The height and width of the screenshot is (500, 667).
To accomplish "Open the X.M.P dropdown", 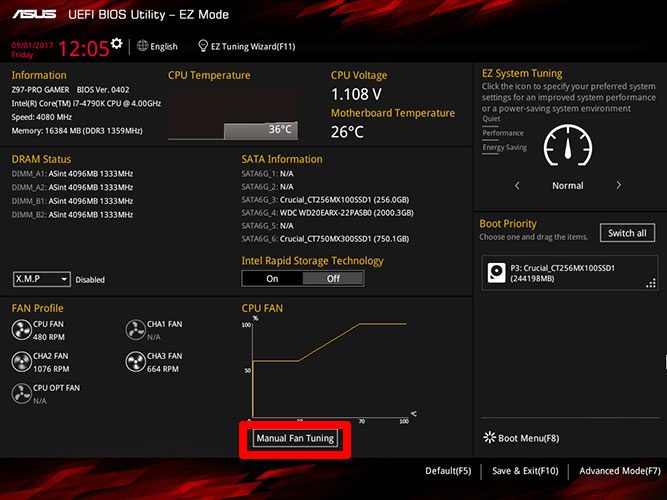I will point(42,279).
